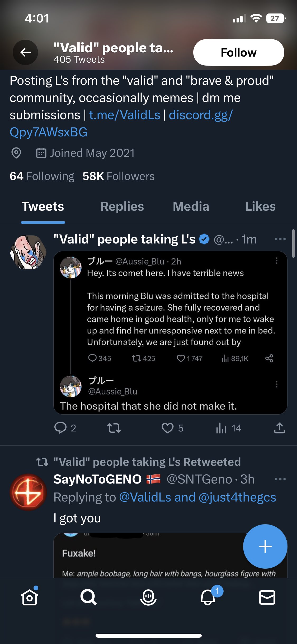Switch to the Replies tab

(122, 206)
